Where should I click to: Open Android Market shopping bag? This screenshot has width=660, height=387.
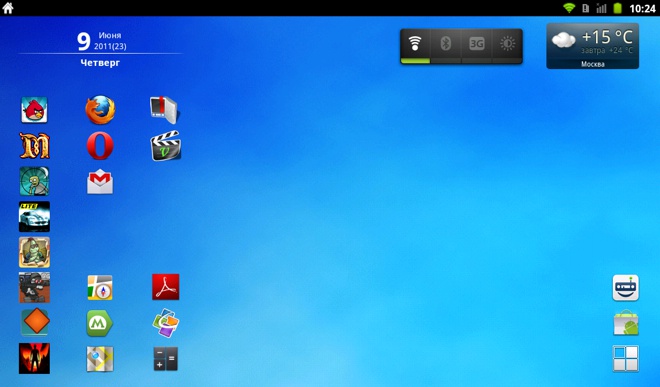[x=626, y=323]
